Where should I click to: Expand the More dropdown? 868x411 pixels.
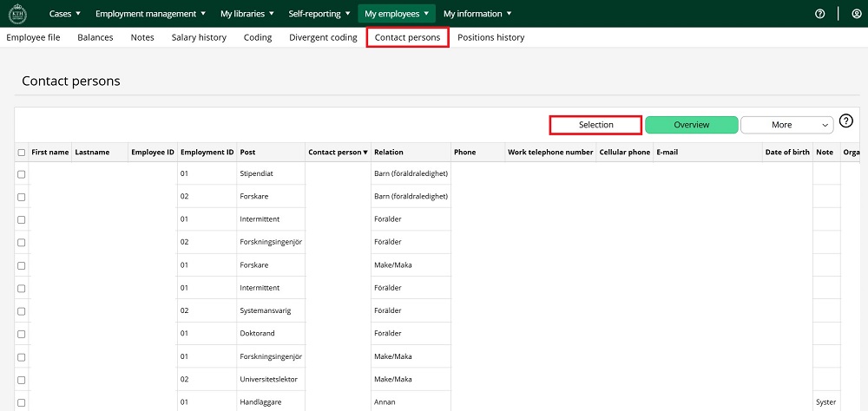(786, 125)
